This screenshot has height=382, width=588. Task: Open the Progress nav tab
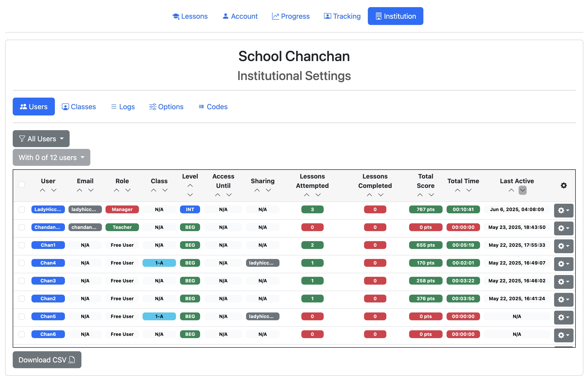click(x=290, y=16)
